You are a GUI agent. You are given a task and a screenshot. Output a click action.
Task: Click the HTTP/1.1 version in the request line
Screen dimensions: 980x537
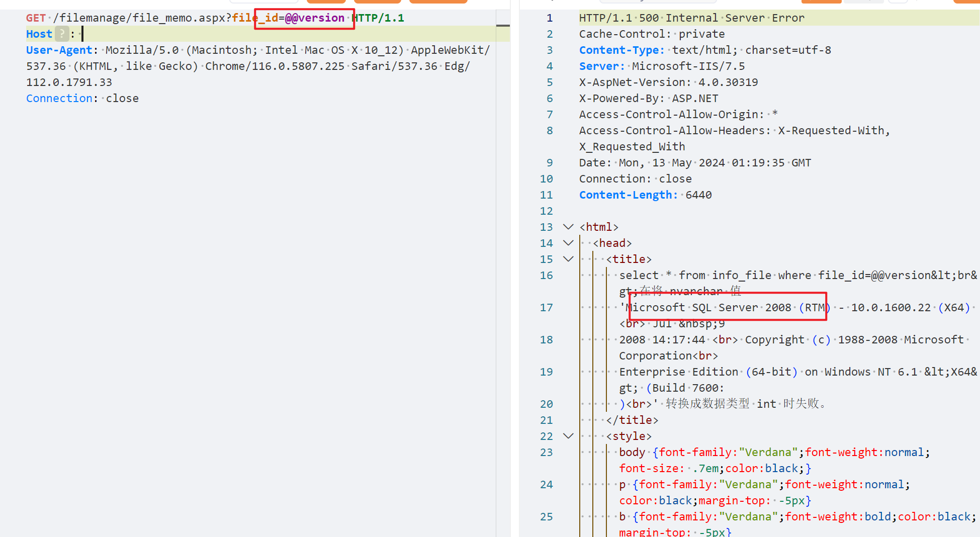click(x=378, y=18)
